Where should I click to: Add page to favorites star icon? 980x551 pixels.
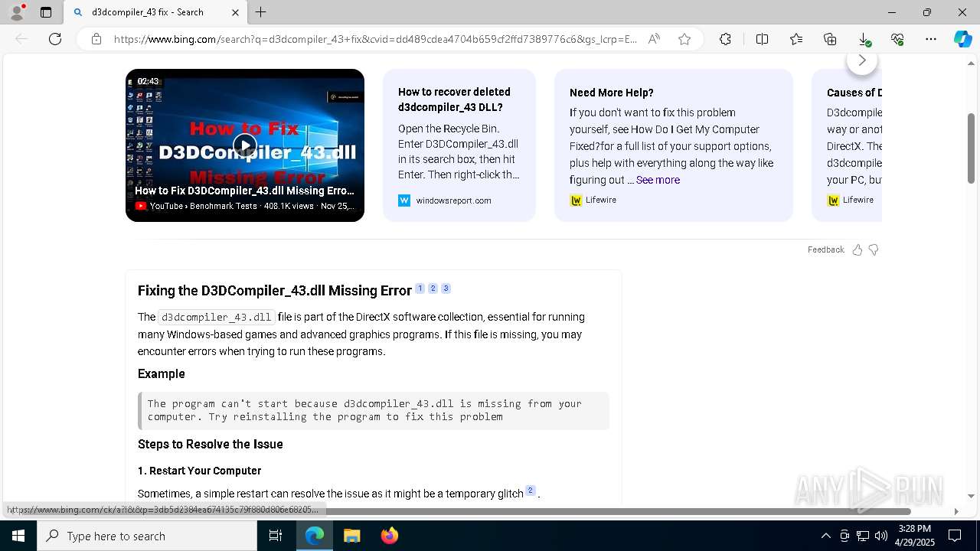[x=684, y=39]
